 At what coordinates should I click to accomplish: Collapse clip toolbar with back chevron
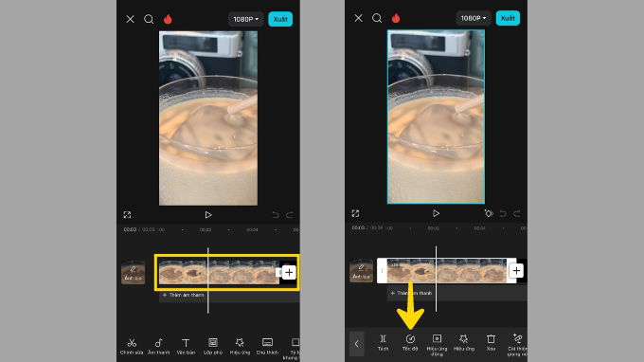point(356,343)
